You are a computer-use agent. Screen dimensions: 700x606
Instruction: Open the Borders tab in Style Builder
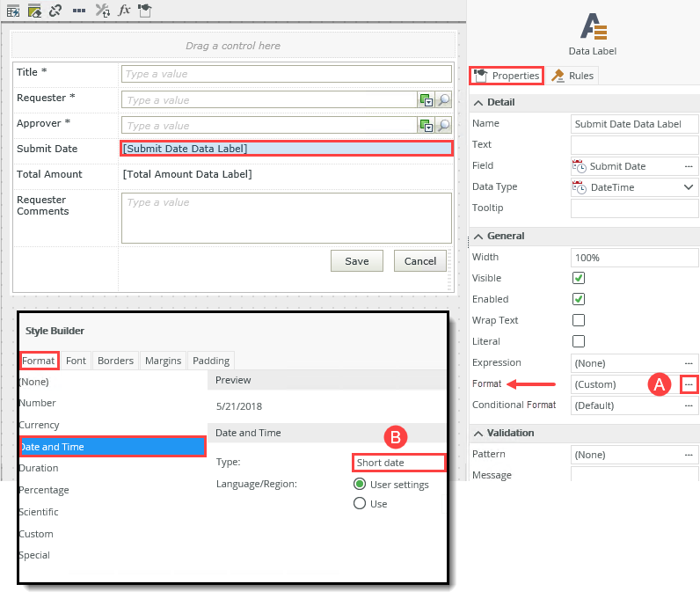click(x=115, y=361)
